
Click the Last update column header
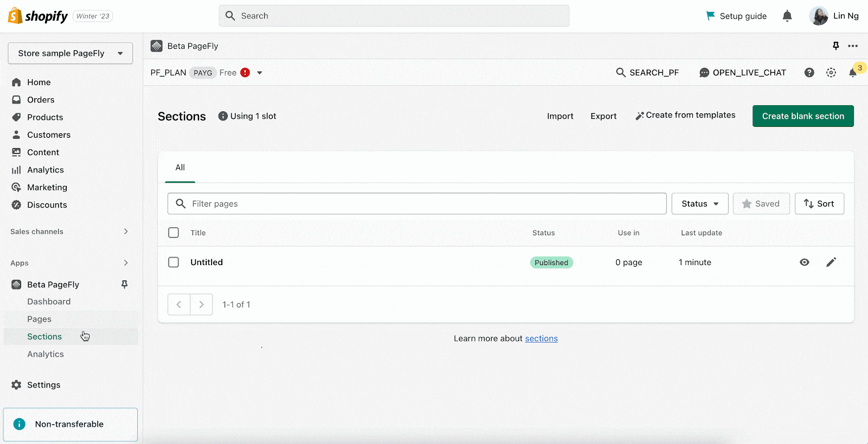[701, 233]
